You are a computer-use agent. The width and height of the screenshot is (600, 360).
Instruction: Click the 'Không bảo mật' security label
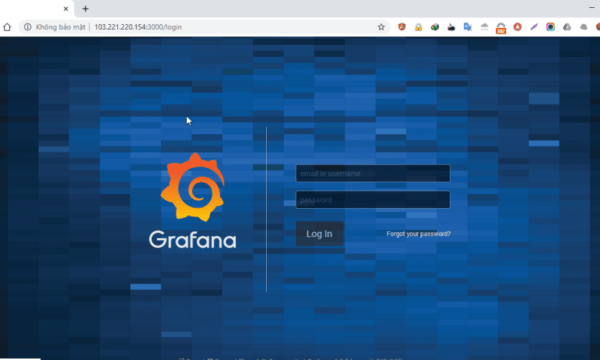pos(60,27)
